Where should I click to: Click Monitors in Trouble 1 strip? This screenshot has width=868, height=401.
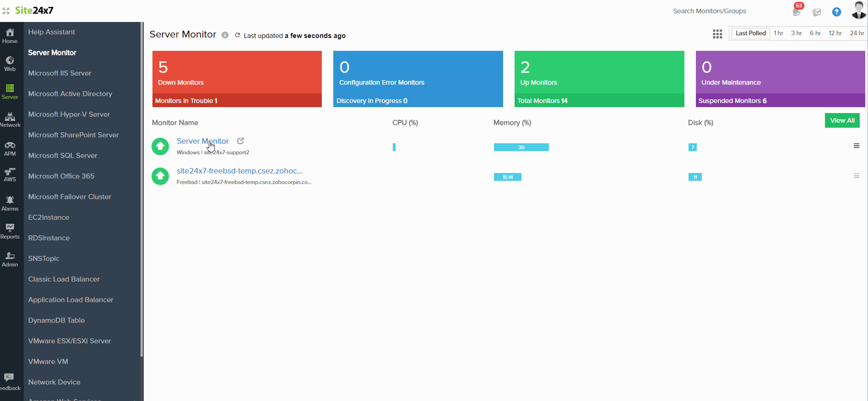point(237,101)
